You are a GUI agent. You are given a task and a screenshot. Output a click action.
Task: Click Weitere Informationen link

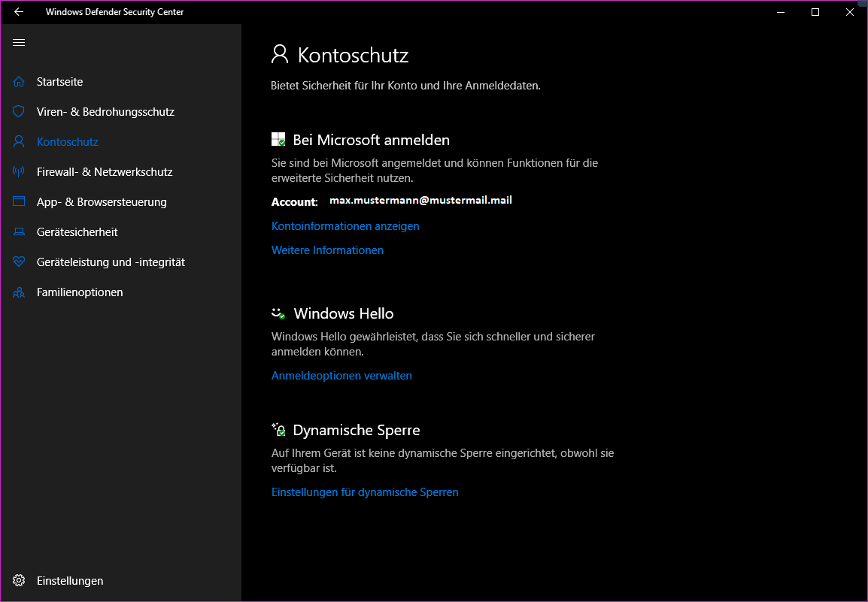pyautogui.click(x=327, y=250)
